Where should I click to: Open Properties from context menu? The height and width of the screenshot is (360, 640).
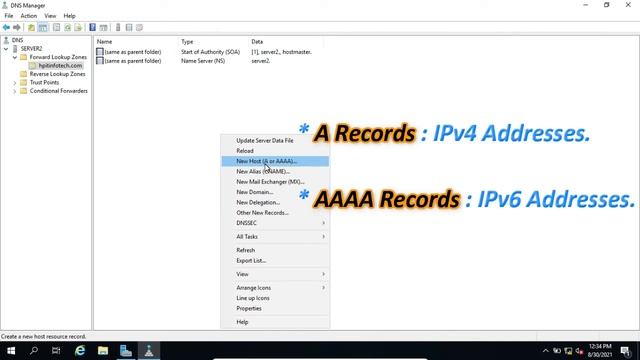(x=275, y=309)
